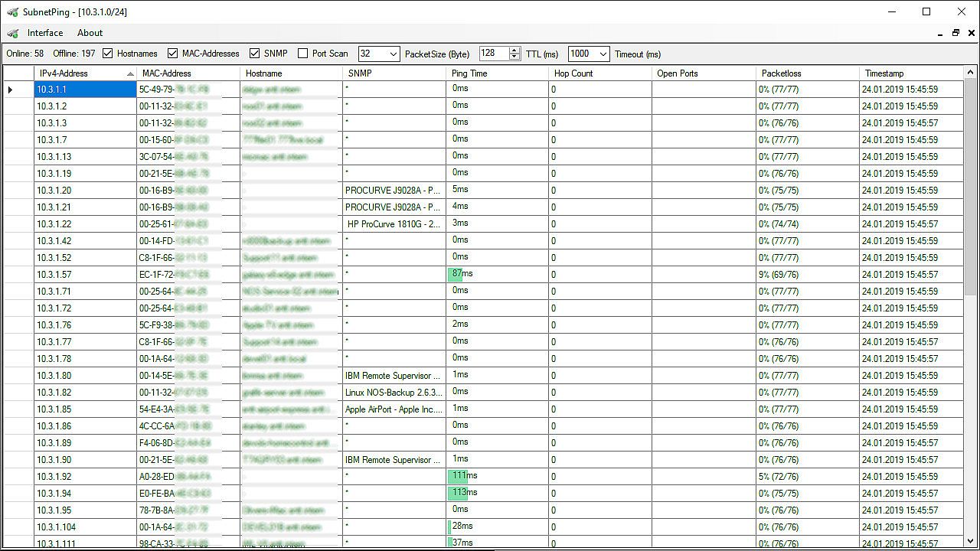Click the 'Offline: 197' status text
Screen dimensions: 980x551
[x=74, y=54]
